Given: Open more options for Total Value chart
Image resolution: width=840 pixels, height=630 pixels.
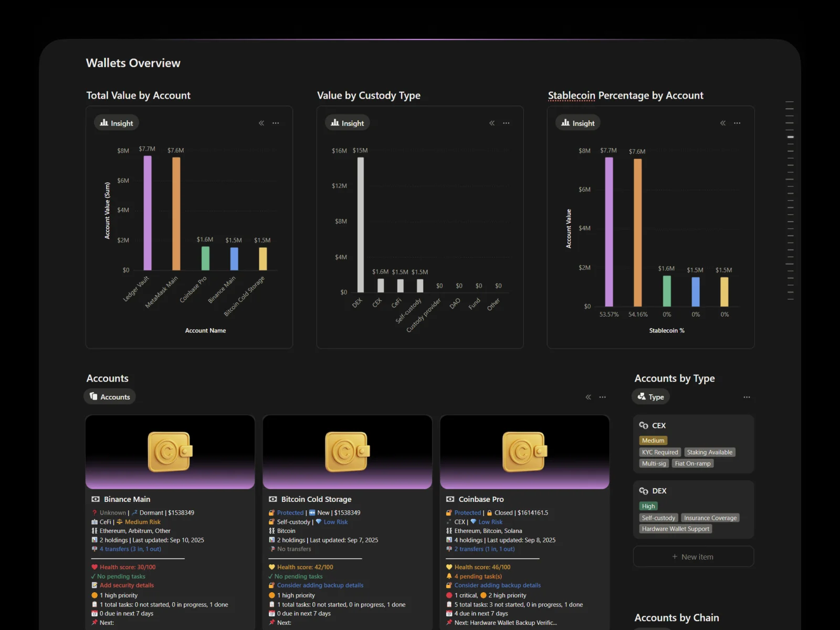Looking at the screenshot, I should (x=276, y=123).
